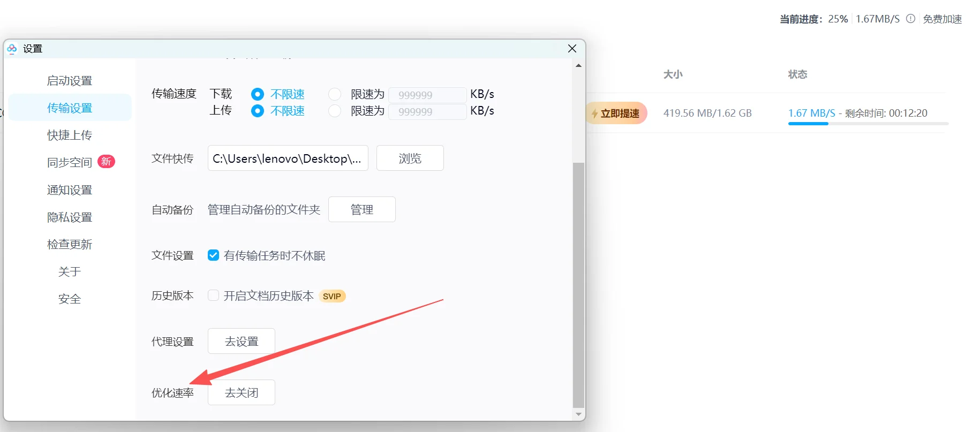Open 快捷上传 in settings sidebar
The height and width of the screenshot is (432, 980).
(70, 135)
